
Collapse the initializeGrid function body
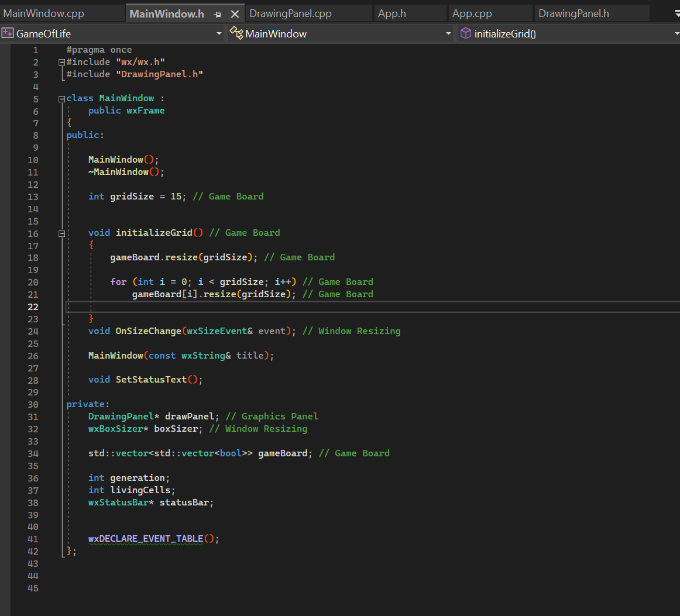coord(61,233)
